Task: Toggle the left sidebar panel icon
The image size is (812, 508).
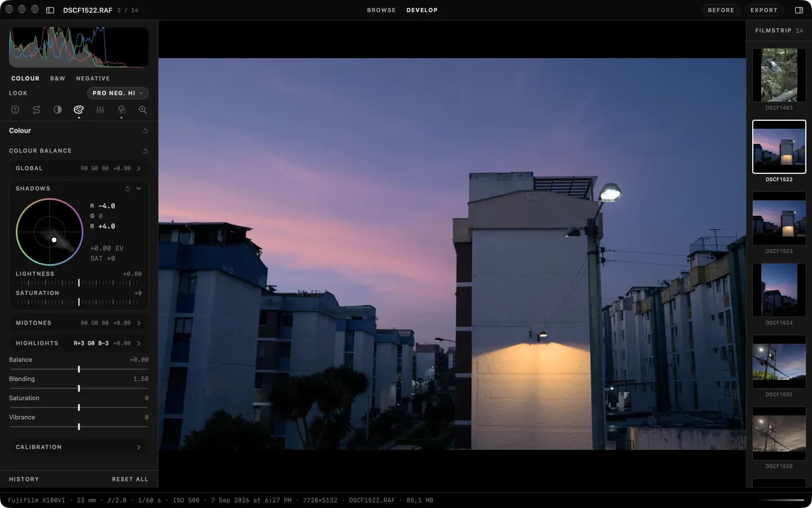Action: 50,10
